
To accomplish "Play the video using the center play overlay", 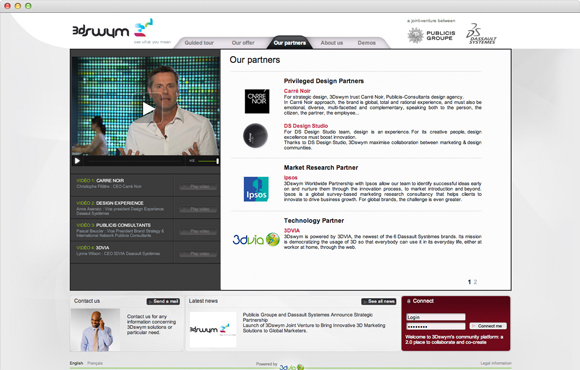I will coord(148,109).
